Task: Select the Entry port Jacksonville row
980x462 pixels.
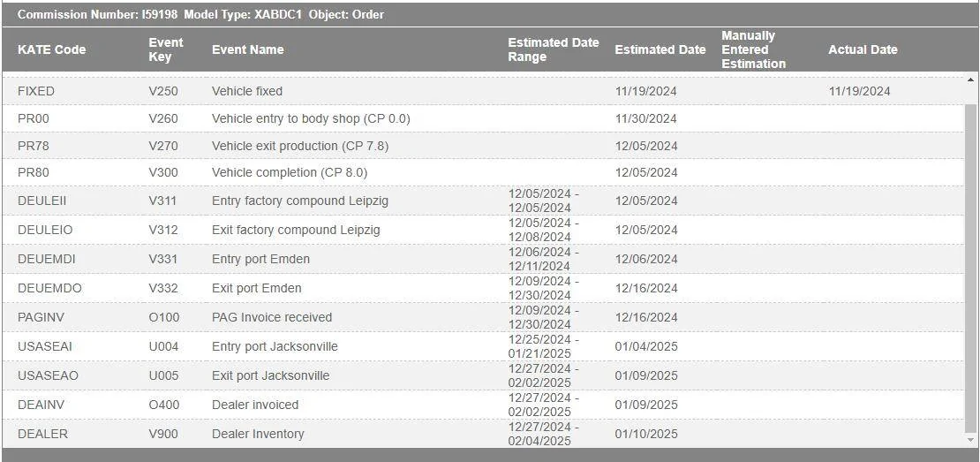Action: point(275,346)
